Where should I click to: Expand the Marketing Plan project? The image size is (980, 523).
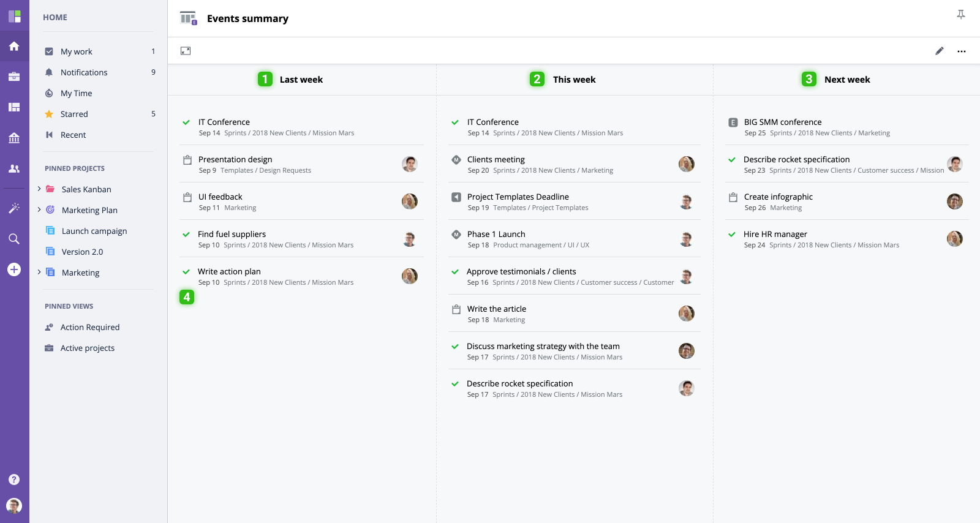coord(39,209)
